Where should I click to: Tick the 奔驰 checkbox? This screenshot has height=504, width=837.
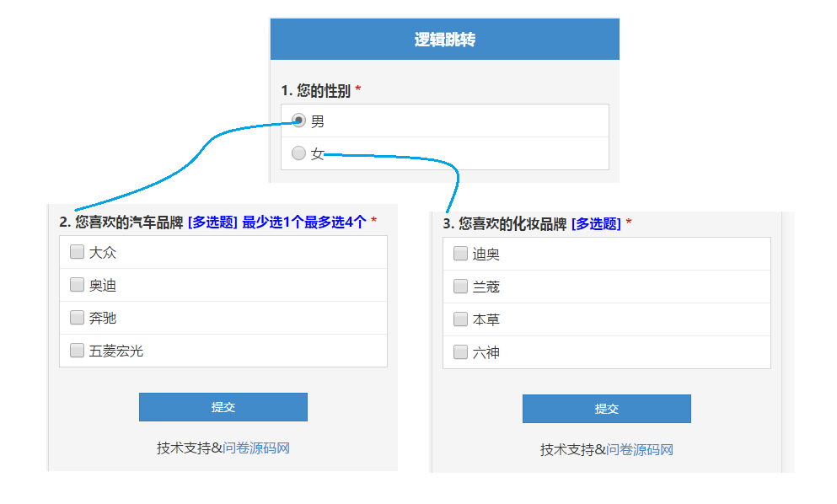coord(77,318)
